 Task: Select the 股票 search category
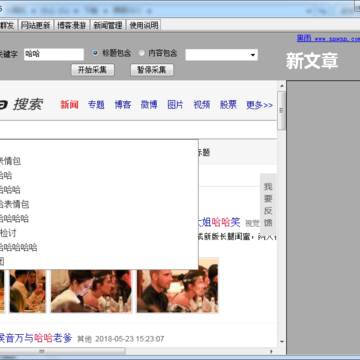tap(228, 105)
